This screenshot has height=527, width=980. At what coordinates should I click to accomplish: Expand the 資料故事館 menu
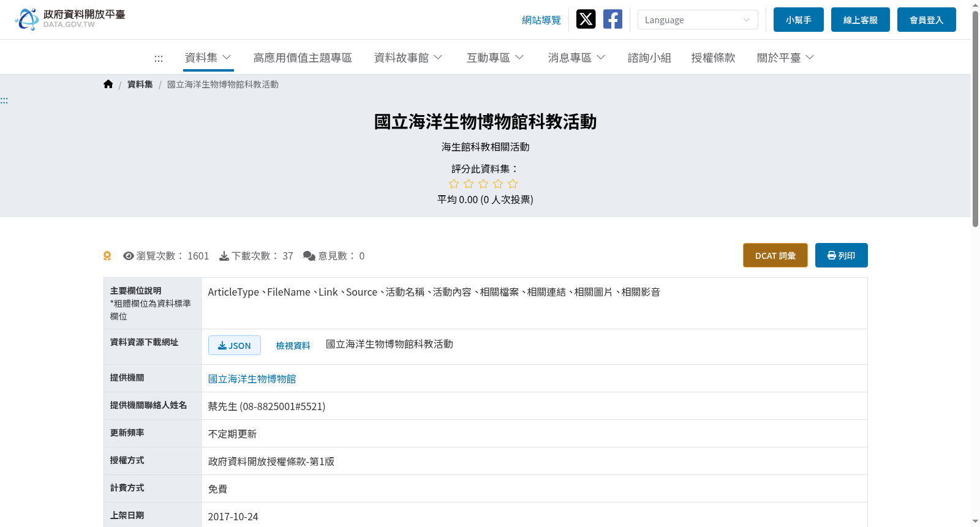click(408, 58)
